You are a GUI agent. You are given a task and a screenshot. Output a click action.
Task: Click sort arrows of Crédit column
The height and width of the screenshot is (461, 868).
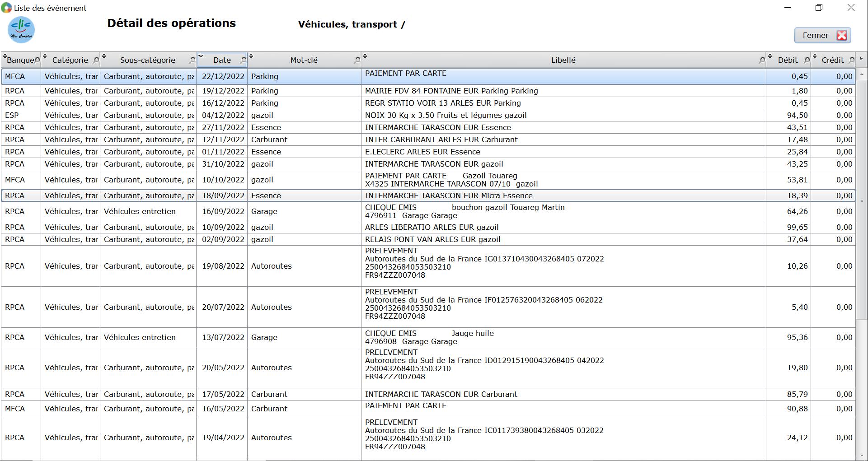click(814, 56)
